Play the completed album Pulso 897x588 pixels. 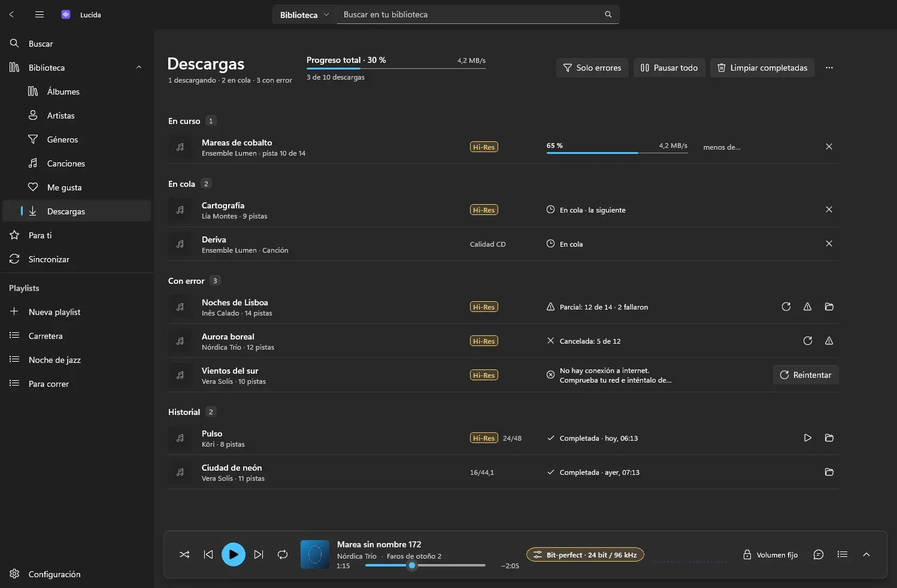point(807,438)
